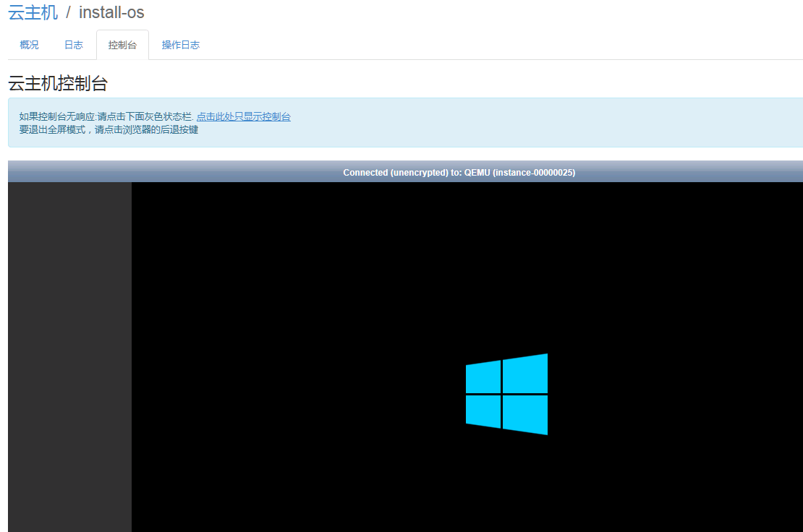Click the Windows logo in the console
The width and height of the screenshot is (803, 532).
[506, 395]
